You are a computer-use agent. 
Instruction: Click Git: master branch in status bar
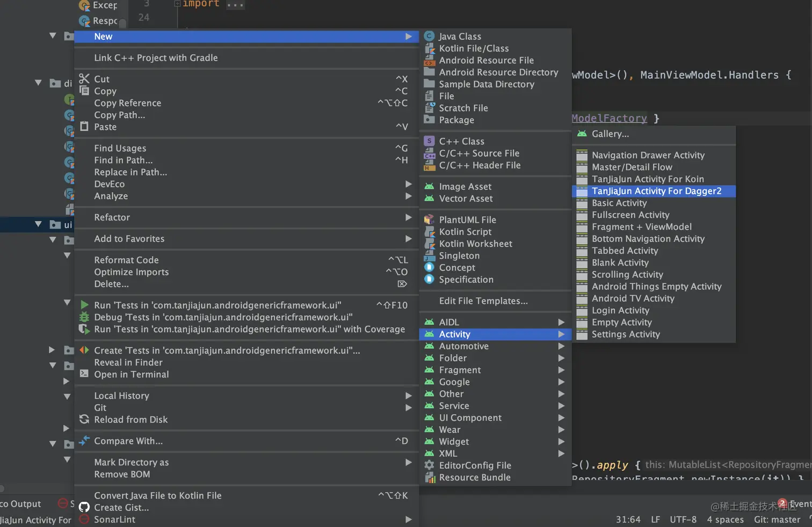[777, 519]
